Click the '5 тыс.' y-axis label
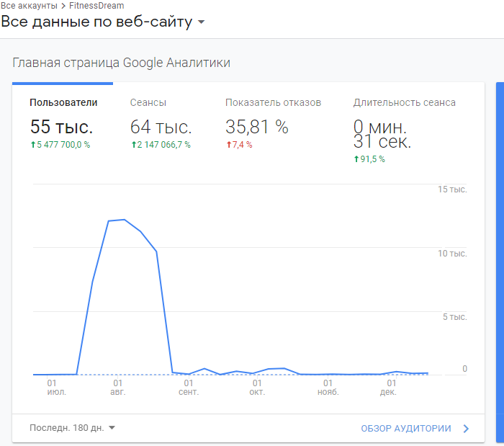The height and width of the screenshot is (446, 504). click(x=455, y=317)
